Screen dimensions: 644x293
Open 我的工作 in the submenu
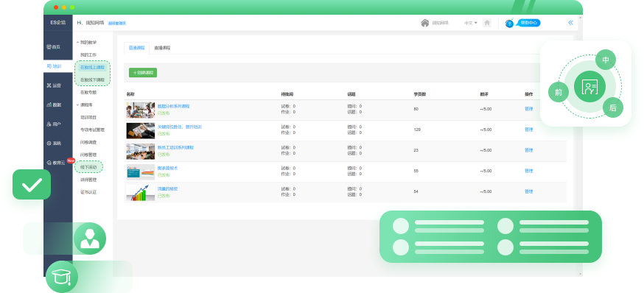click(88, 55)
